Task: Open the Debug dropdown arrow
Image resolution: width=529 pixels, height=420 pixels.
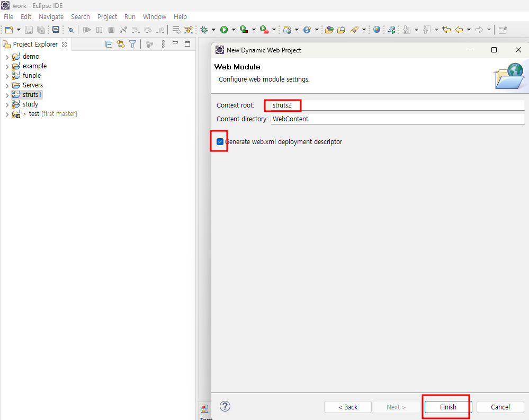Action: tap(213, 30)
